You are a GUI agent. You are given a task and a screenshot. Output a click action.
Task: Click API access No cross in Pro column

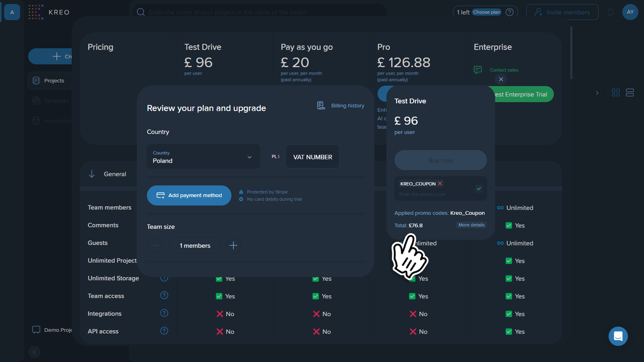pyautogui.click(x=413, y=331)
